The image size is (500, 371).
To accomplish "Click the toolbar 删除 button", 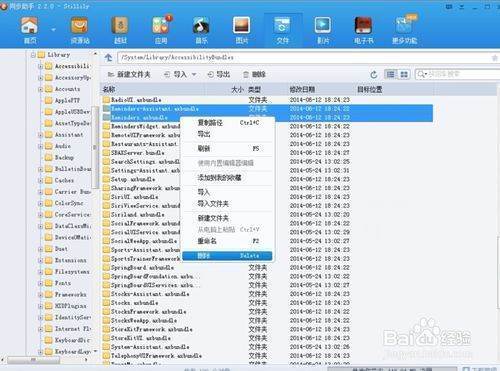I will coord(254,74).
